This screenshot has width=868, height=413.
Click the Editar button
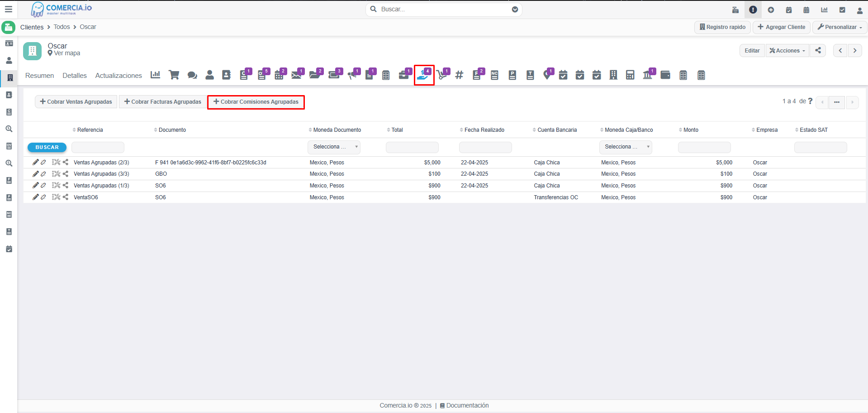(752, 50)
